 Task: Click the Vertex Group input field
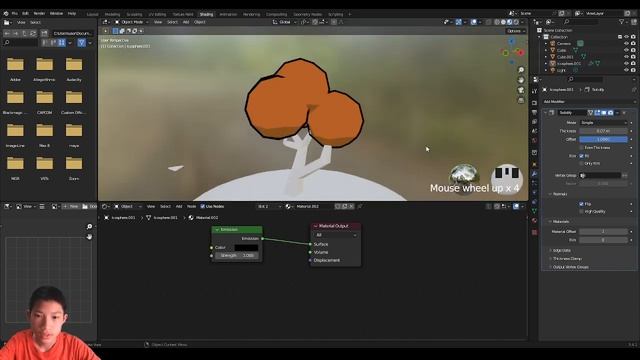pyautogui.click(x=600, y=176)
